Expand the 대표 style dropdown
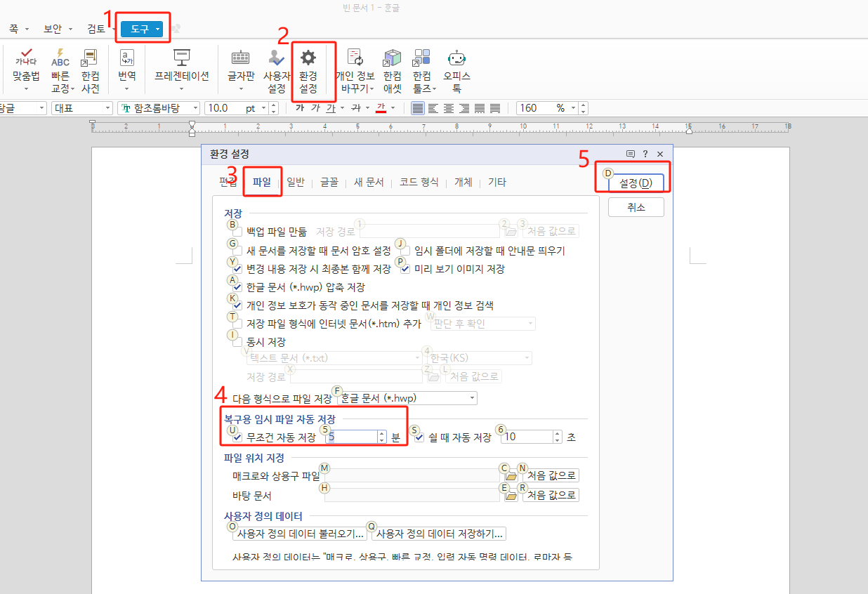The width and height of the screenshot is (868, 594). [109, 108]
